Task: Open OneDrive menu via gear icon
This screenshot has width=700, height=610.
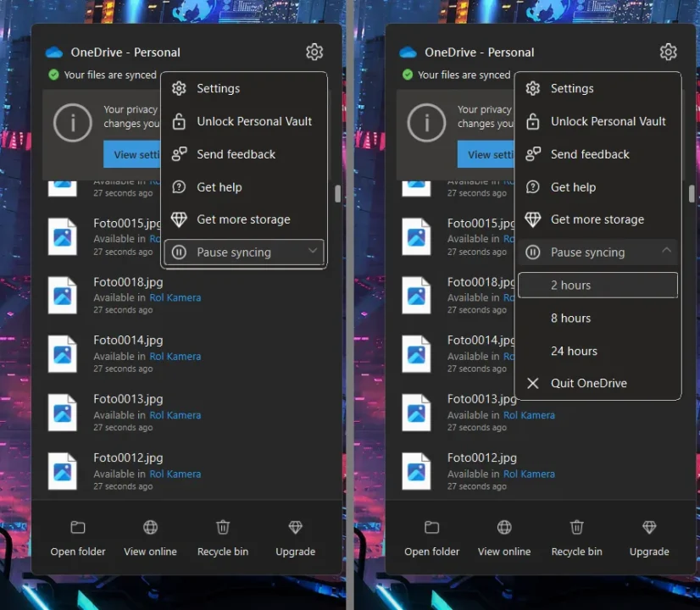Action: click(314, 52)
